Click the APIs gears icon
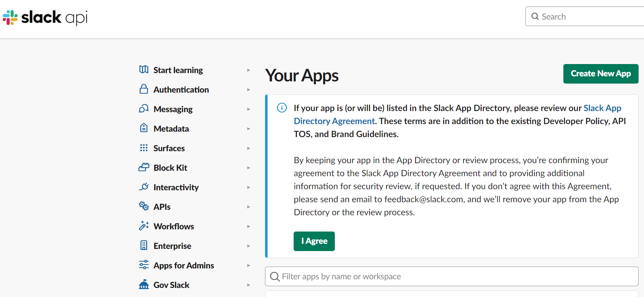 (144, 206)
